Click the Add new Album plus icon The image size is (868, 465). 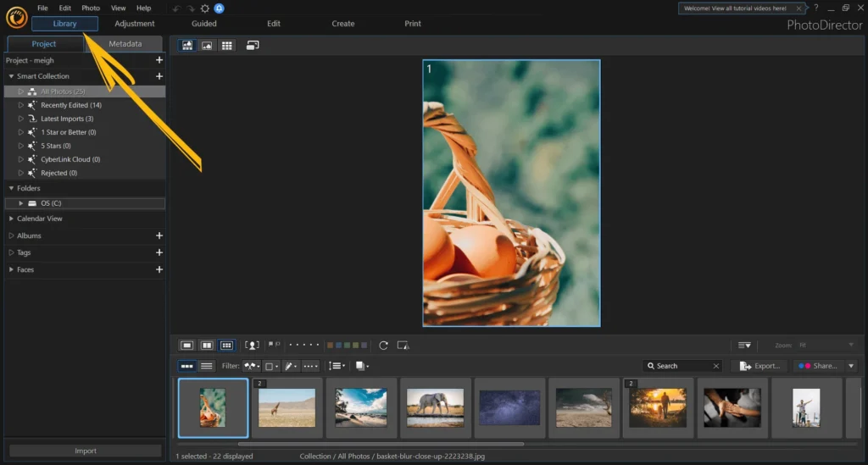(x=159, y=235)
